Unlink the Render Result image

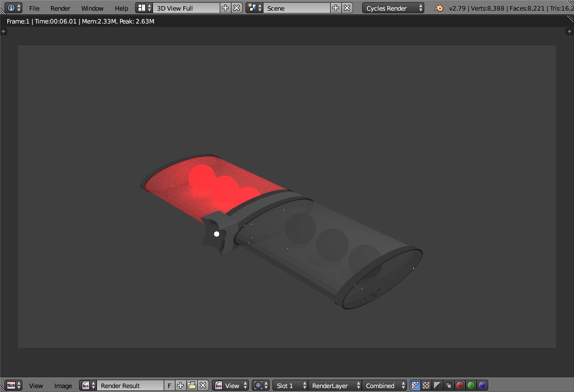[x=203, y=385]
